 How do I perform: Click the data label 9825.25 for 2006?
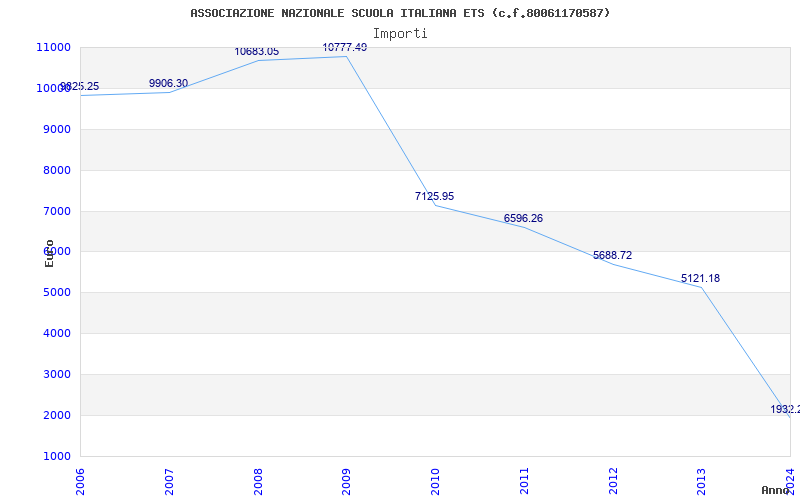[x=80, y=86]
